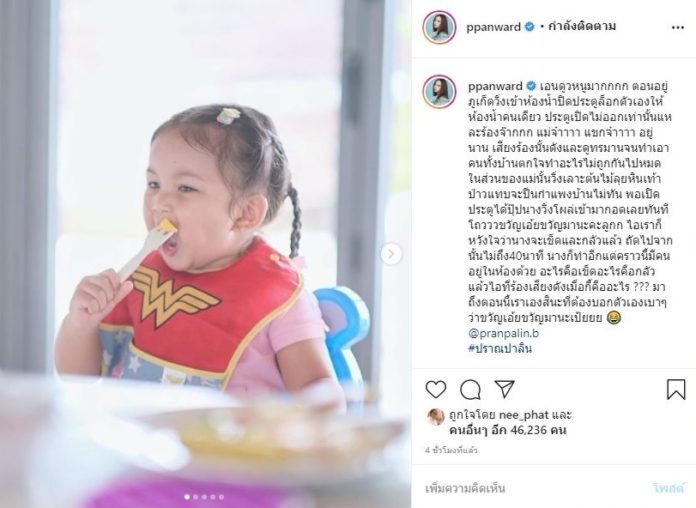Open the #ปราณปาลิน hashtag
Image resolution: width=696 pixels, height=508 pixels.
coord(500,348)
